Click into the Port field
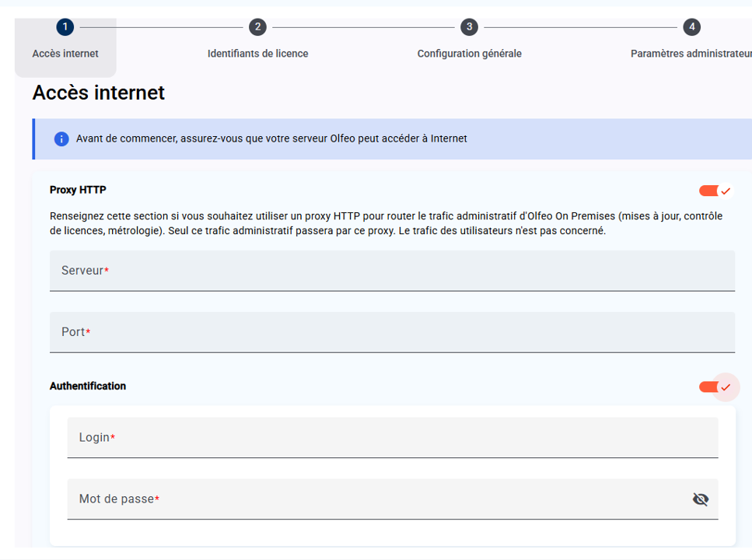 coord(392,332)
